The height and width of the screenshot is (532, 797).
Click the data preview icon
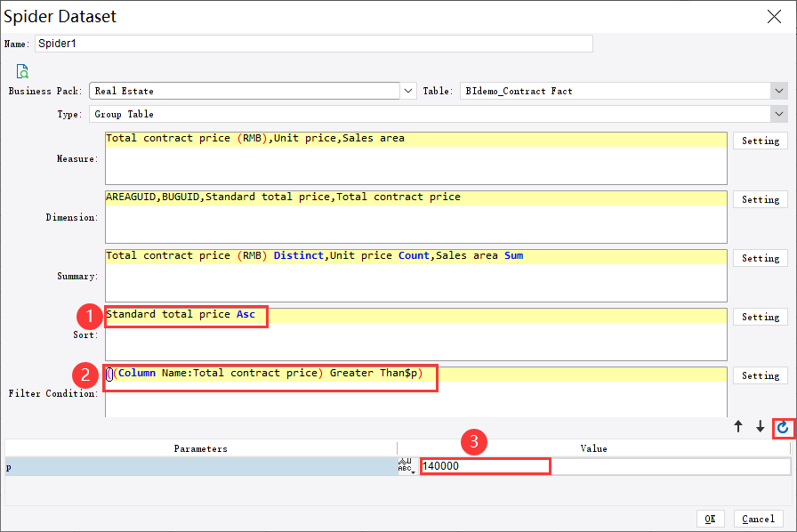coord(21,71)
